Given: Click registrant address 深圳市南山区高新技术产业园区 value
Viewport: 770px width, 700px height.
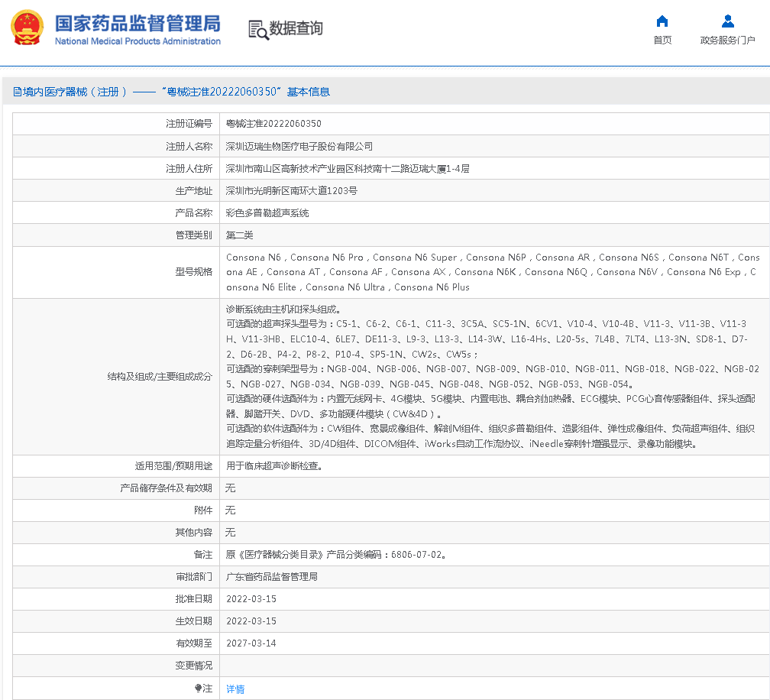Looking at the screenshot, I should 348,168.
